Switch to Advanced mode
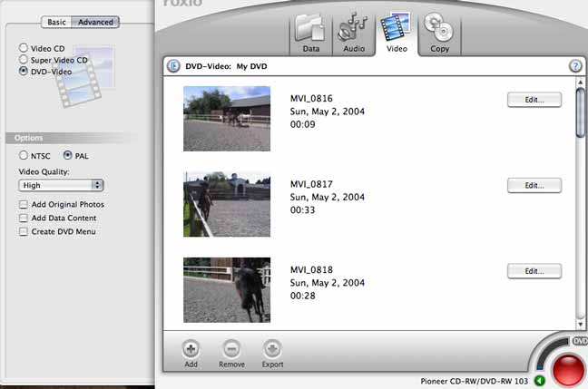 (95, 22)
